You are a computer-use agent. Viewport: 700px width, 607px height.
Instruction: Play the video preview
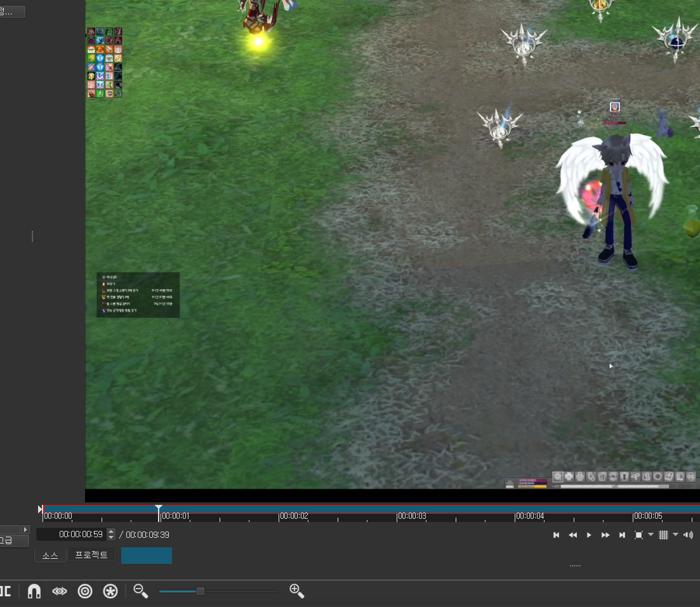(x=589, y=535)
